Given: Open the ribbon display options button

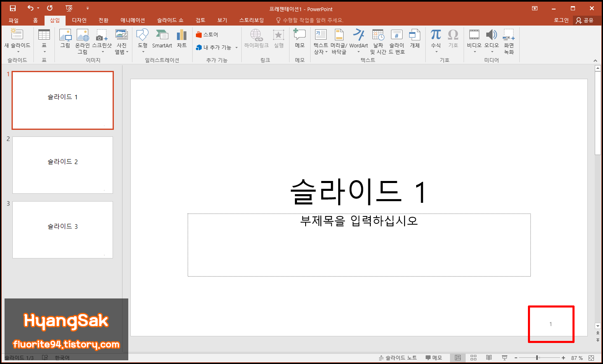Looking at the screenshot, I should (535, 8).
